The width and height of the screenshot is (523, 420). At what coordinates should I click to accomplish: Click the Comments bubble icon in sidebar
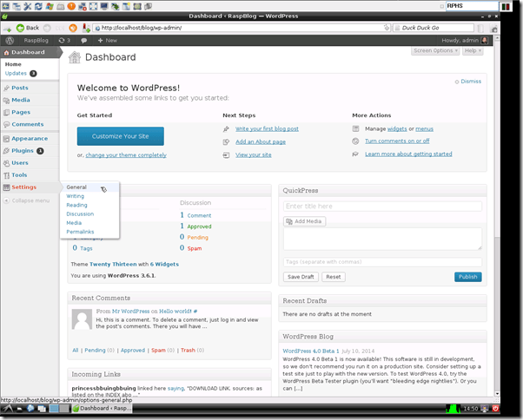(x=7, y=124)
